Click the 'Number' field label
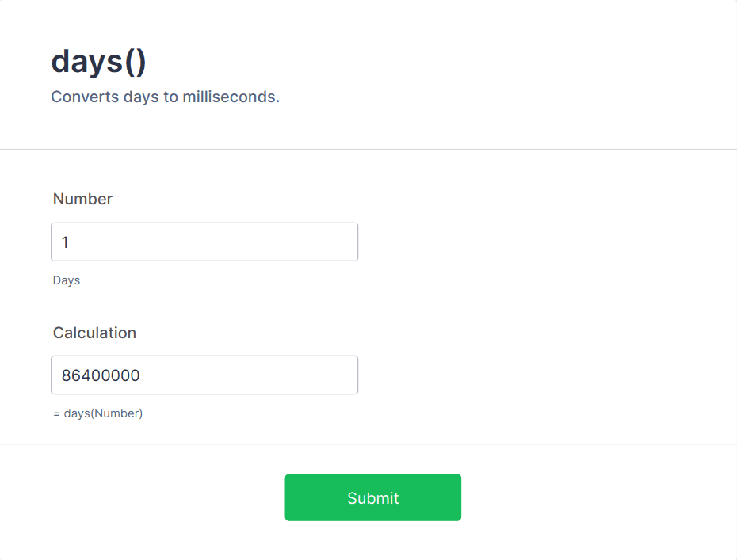This screenshot has width=737, height=560. [x=82, y=199]
